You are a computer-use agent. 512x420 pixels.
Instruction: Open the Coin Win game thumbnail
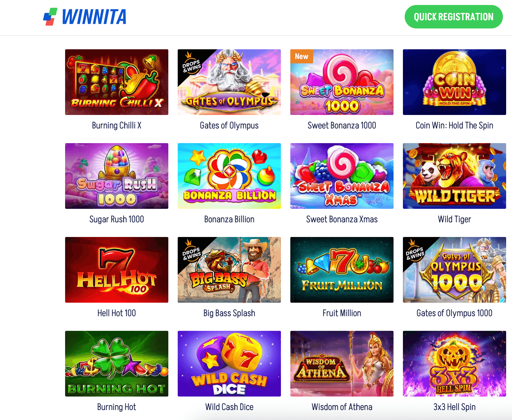(455, 82)
